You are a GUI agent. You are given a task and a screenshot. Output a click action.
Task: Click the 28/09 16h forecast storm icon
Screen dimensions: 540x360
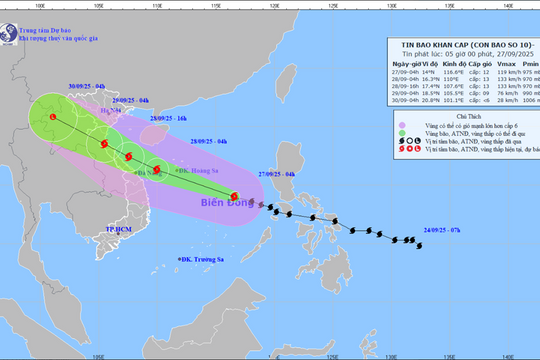(x=128, y=156)
